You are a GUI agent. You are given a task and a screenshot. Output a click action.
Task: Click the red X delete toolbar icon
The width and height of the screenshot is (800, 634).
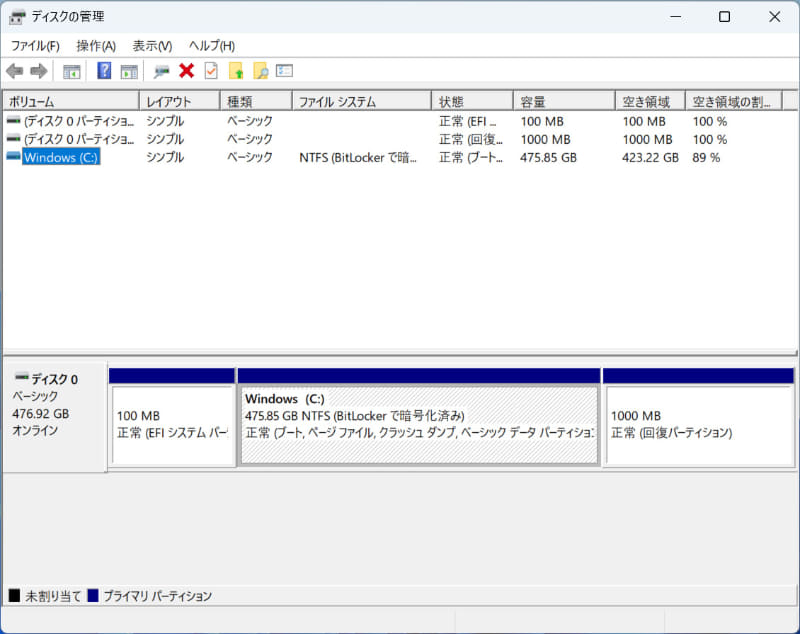[186, 70]
